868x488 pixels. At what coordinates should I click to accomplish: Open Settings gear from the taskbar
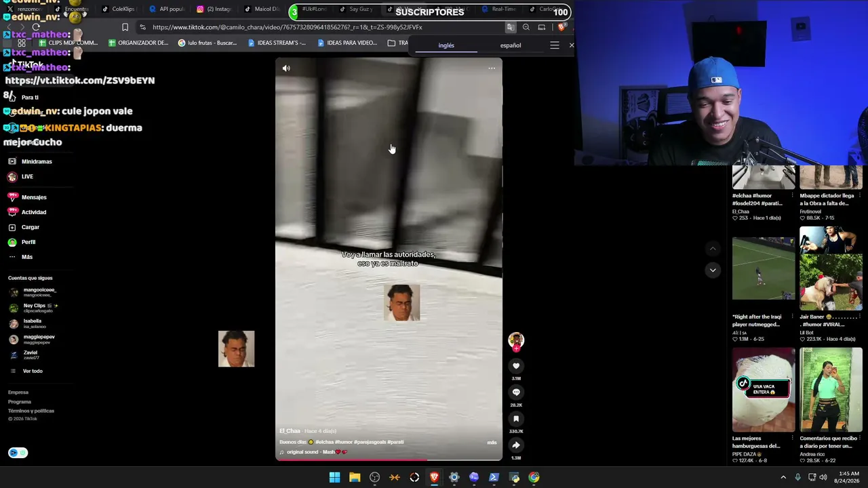point(454,477)
